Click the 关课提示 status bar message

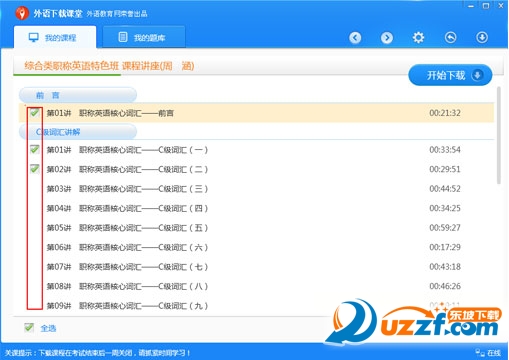97,353
